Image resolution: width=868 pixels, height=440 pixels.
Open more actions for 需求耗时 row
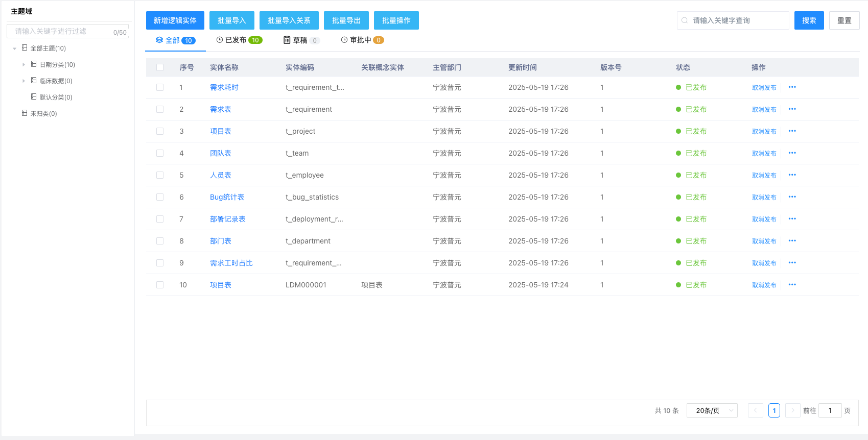pyautogui.click(x=792, y=87)
